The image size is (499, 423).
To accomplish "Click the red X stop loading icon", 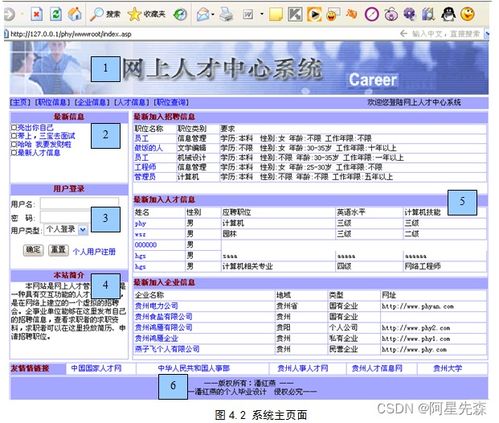I will 37,14.
